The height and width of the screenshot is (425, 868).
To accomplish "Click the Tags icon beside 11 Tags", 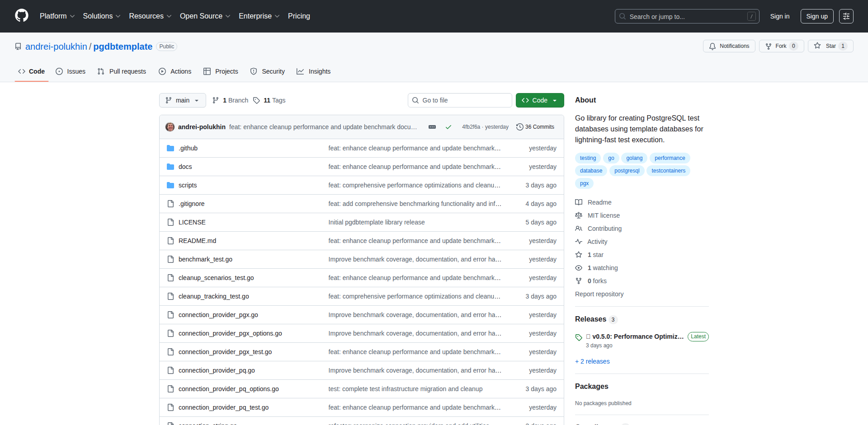I will [256, 100].
